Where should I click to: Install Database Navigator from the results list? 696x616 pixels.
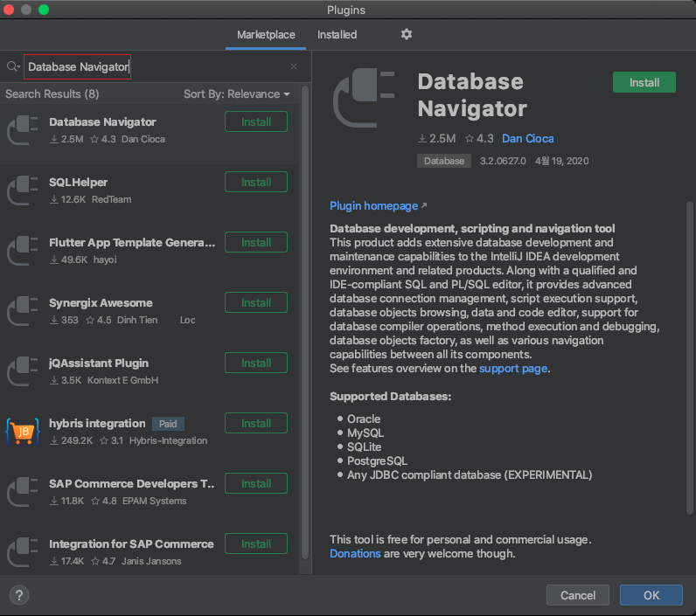tap(256, 121)
